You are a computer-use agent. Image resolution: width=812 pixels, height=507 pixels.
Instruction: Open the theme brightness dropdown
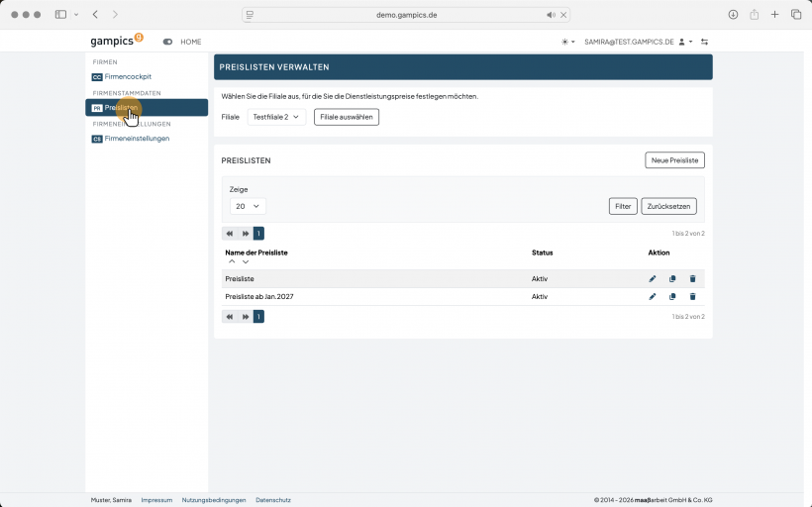click(568, 42)
